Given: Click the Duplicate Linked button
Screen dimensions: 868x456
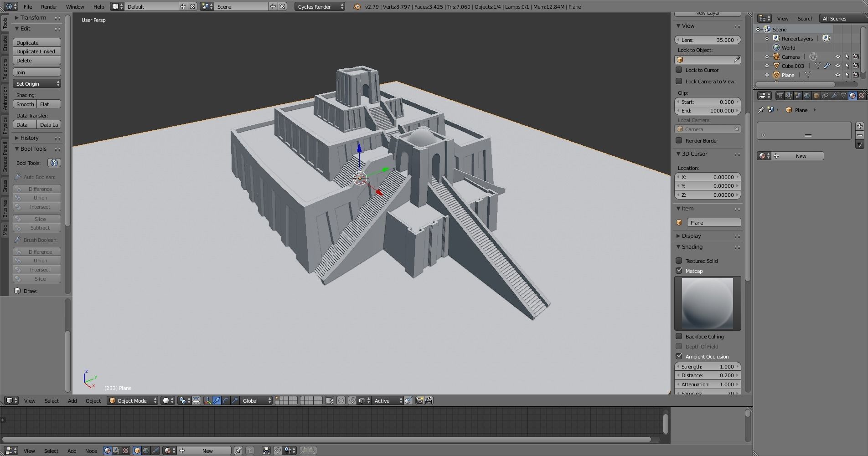Looking at the screenshot, I should pyautogui.click(x=37, y=51).
